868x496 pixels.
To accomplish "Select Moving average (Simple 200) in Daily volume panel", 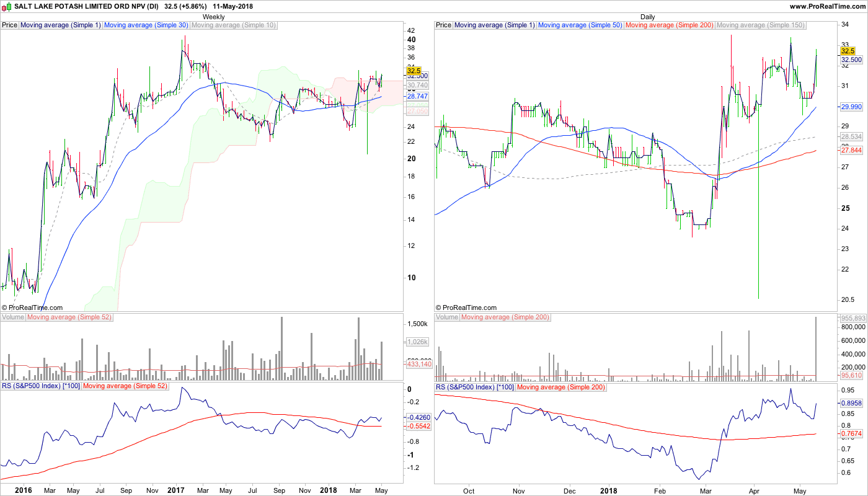I will tap(505, 317).
